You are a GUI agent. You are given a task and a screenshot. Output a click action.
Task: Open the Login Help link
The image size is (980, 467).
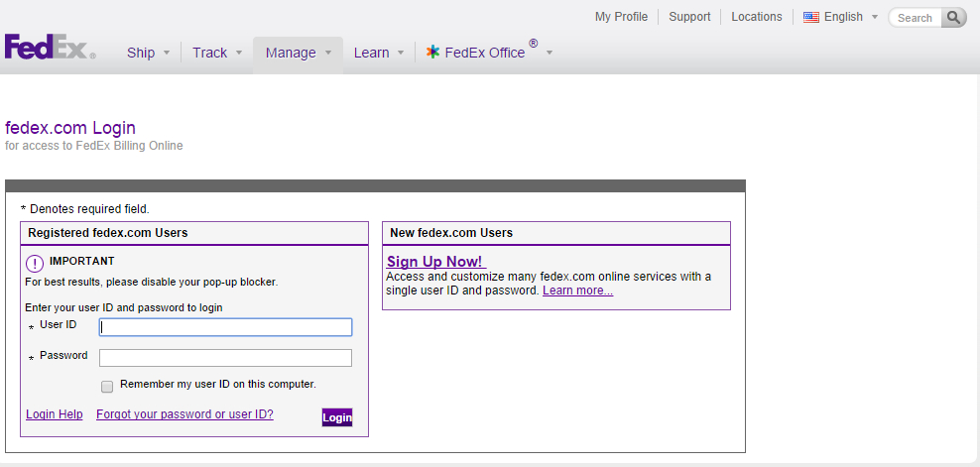click(x=55, y=413)
